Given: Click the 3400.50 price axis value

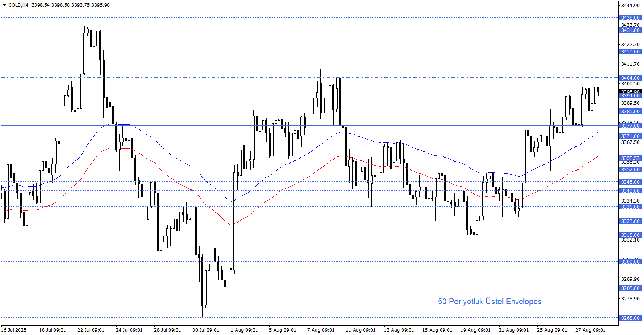Looking at the screenshot, I should 630,83.
